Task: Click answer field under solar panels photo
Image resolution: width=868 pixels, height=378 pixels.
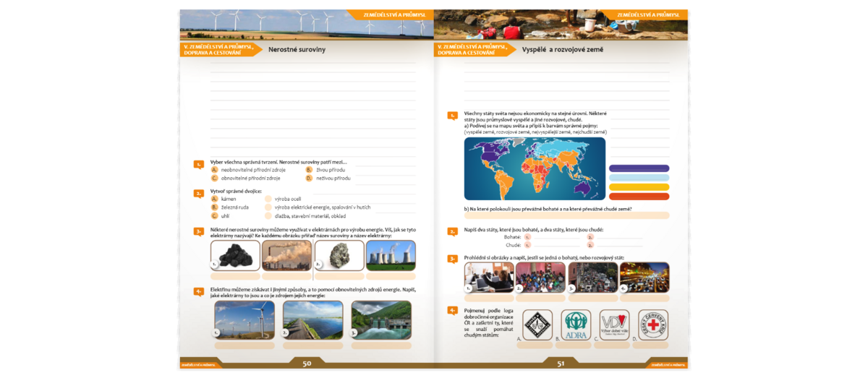Action: [x=313, y=345]
